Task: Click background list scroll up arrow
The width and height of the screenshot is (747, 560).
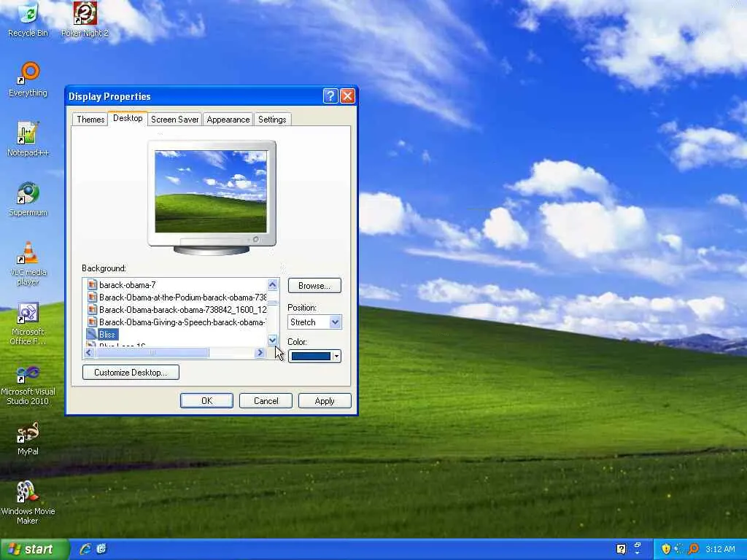Action: click(x=273, y=285)
